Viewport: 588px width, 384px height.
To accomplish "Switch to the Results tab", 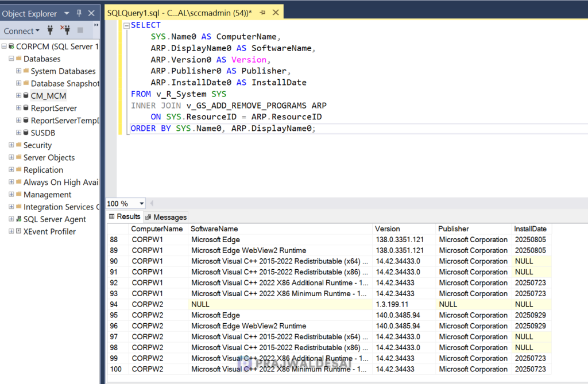I will (x=125, y=217).
